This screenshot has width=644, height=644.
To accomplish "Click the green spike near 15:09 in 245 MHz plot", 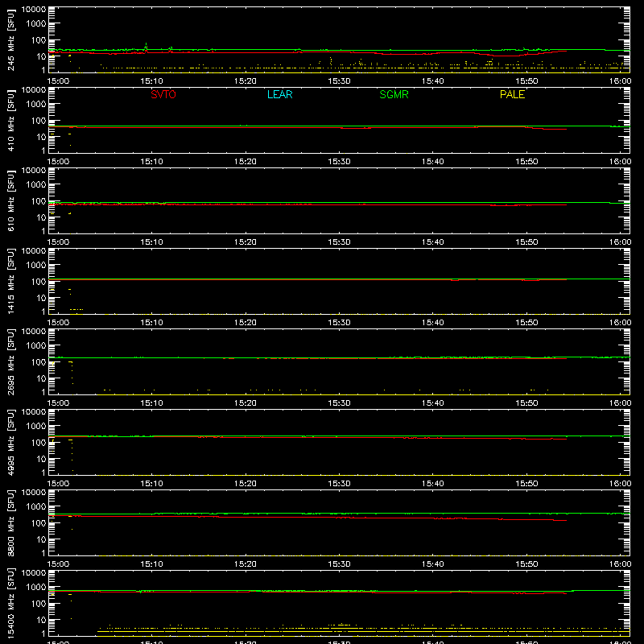I will click(x=147, y=47).
